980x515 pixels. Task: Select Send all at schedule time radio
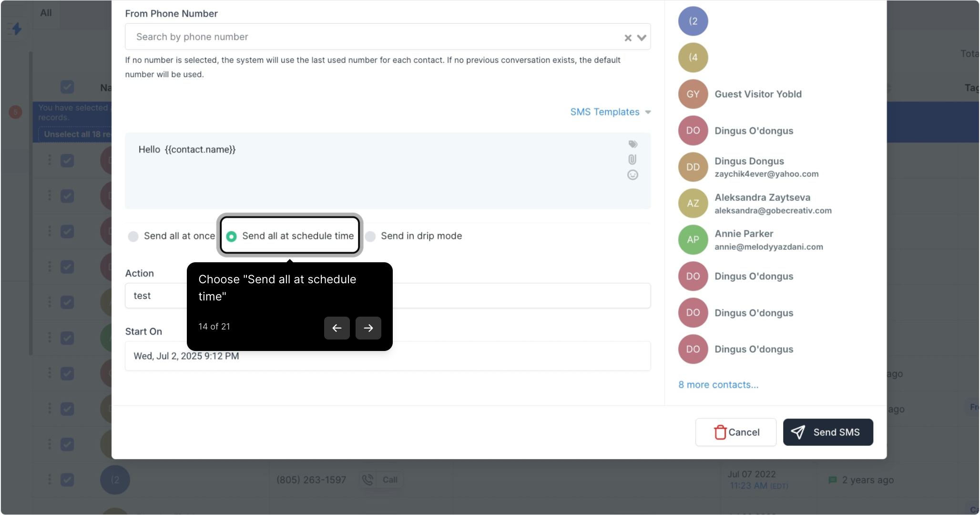(232, 236)
